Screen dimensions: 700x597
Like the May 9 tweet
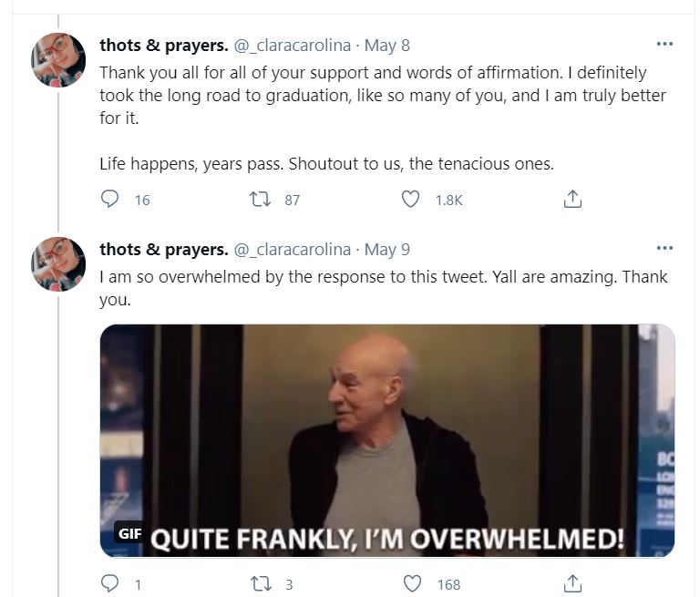412,583
